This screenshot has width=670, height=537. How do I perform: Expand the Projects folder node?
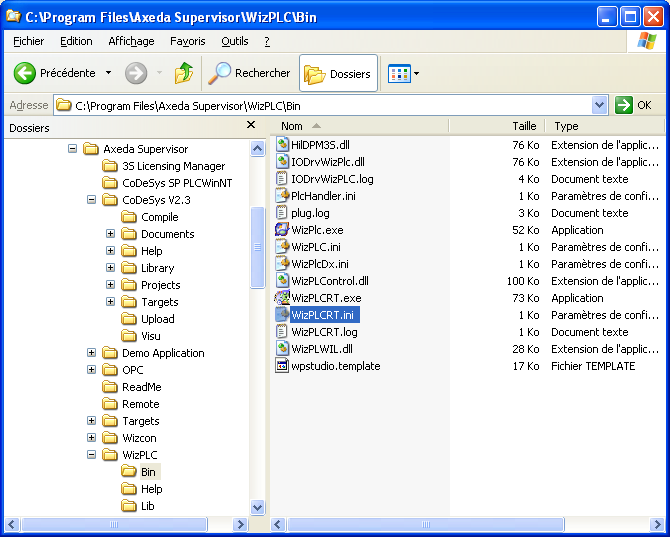[x=110, y=285]
